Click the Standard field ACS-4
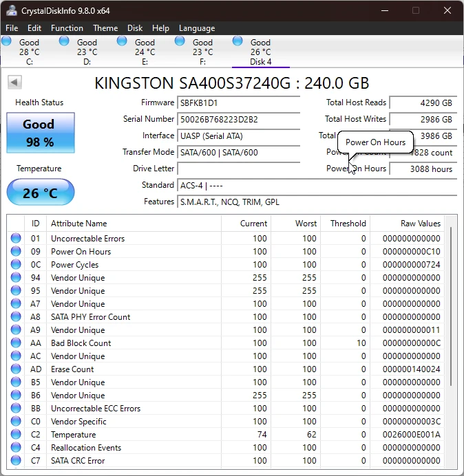Screen dimensions: 464x476 tap(317, 185)
